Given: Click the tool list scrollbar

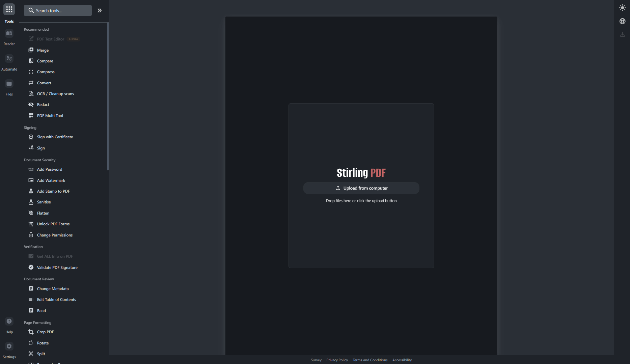Looking at the screenshot, I should (108, 96).
